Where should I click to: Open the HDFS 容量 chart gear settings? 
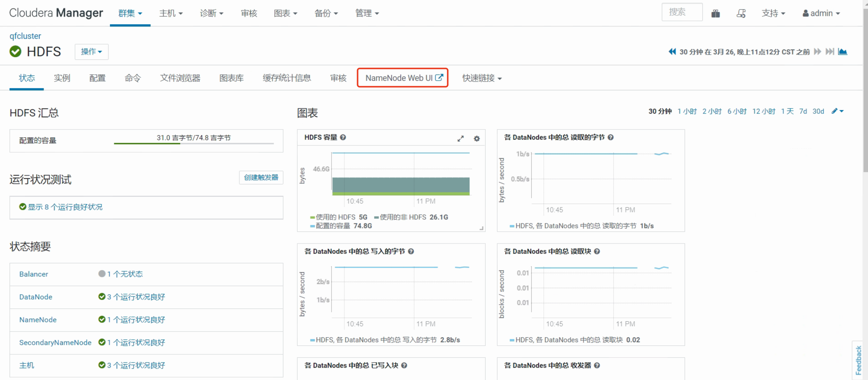point(476,138)
